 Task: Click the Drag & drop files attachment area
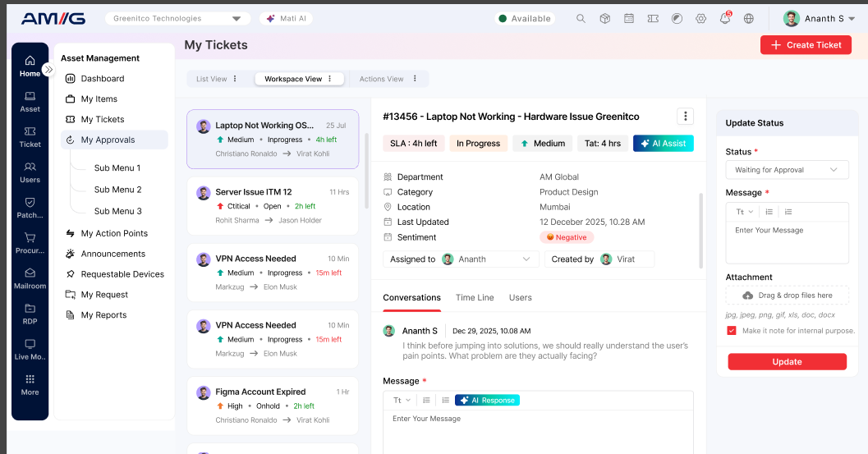(787, 295)
